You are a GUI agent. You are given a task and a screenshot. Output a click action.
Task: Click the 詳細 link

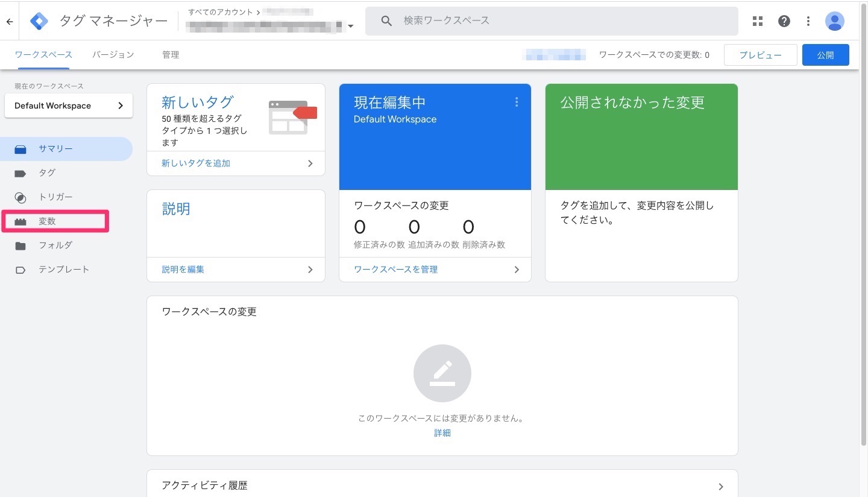point(442,433)
